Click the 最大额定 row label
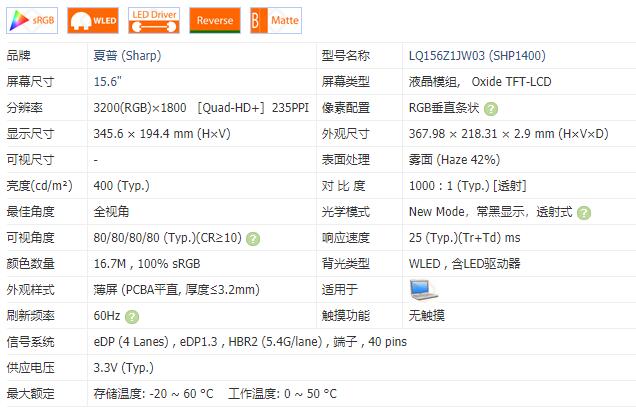The image size is (636, 409). pos(30,393)
